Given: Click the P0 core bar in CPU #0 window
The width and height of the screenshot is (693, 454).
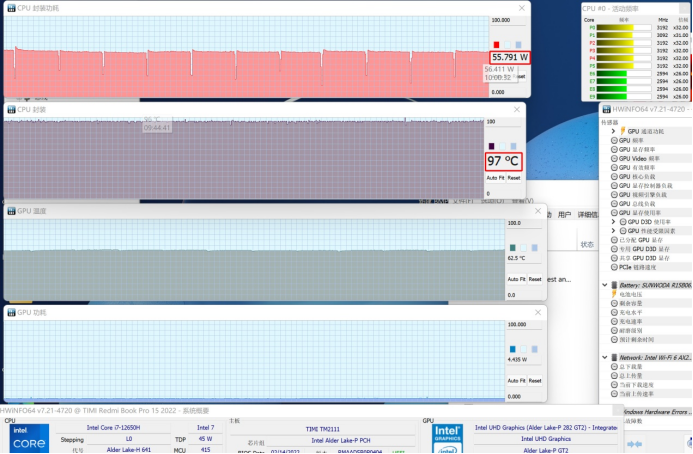Looking at the screenshot, I should pyautogui.click(x=624, y=27).
